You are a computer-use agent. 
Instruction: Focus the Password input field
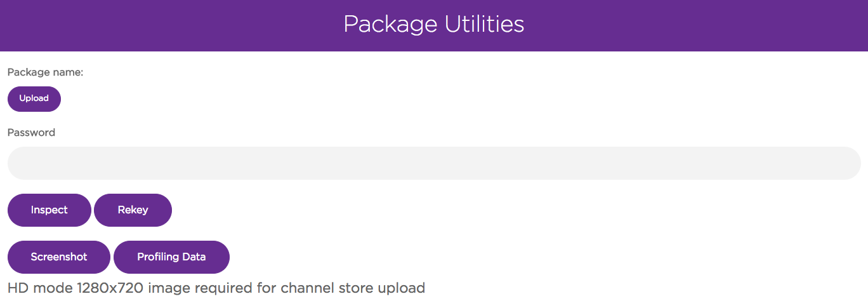point(434,163)
